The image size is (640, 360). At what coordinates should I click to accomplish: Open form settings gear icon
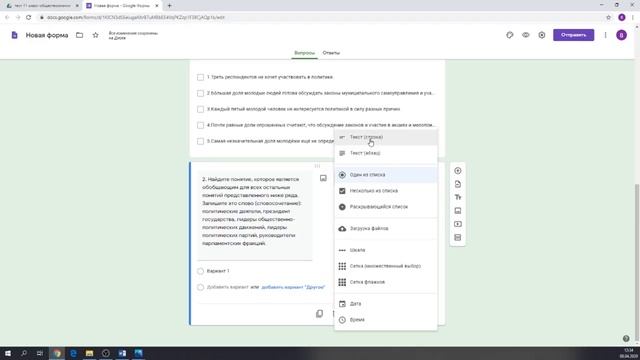(x=542, y=35)
